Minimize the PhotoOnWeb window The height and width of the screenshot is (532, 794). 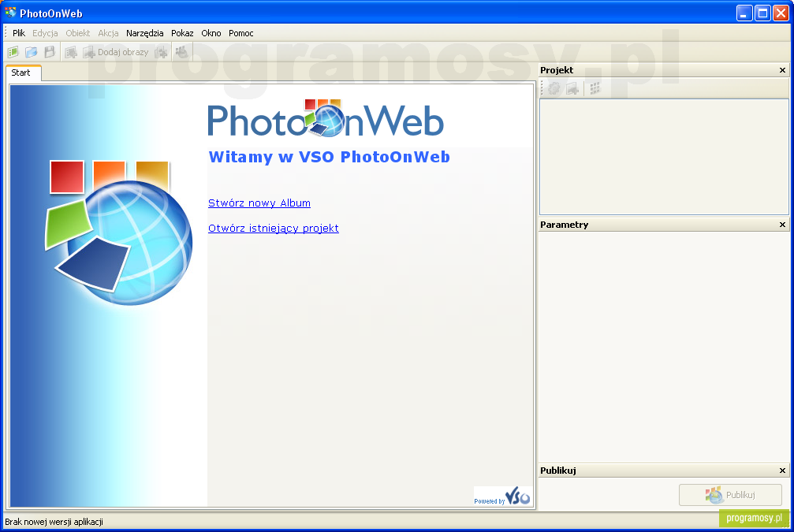point(744,13)
